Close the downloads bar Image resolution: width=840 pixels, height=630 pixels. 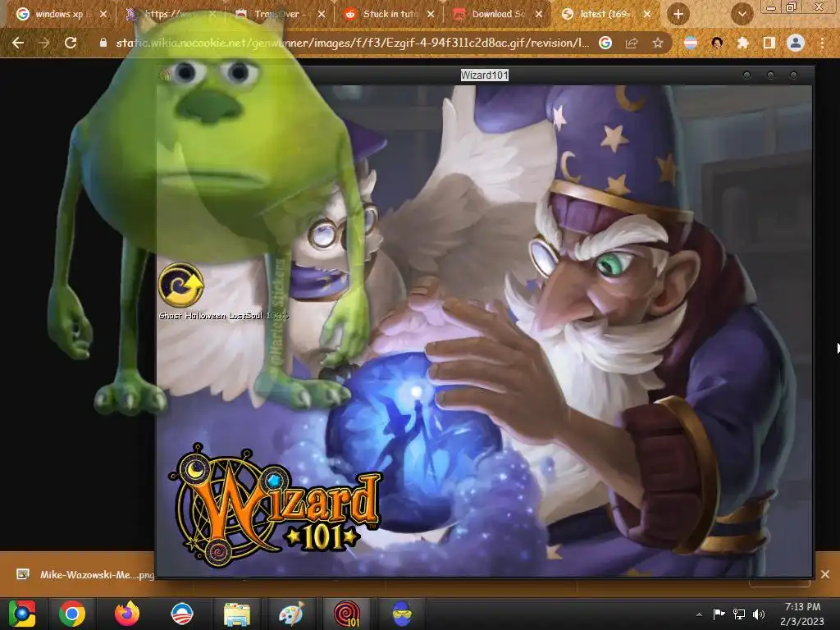[x=825, y=574]
